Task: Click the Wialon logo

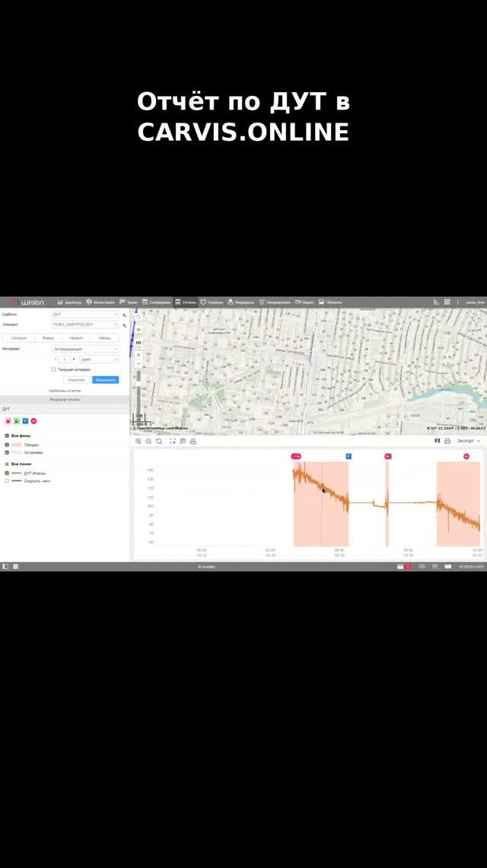Action: pyautogui.click(x=28, y=302)
